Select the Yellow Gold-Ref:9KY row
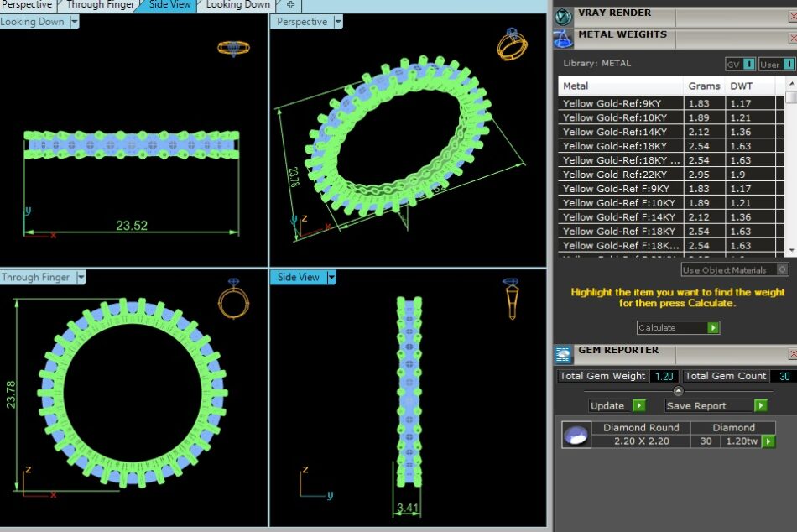Image resolution: width=797 pixels, height=532 pixels. point(671,103)
